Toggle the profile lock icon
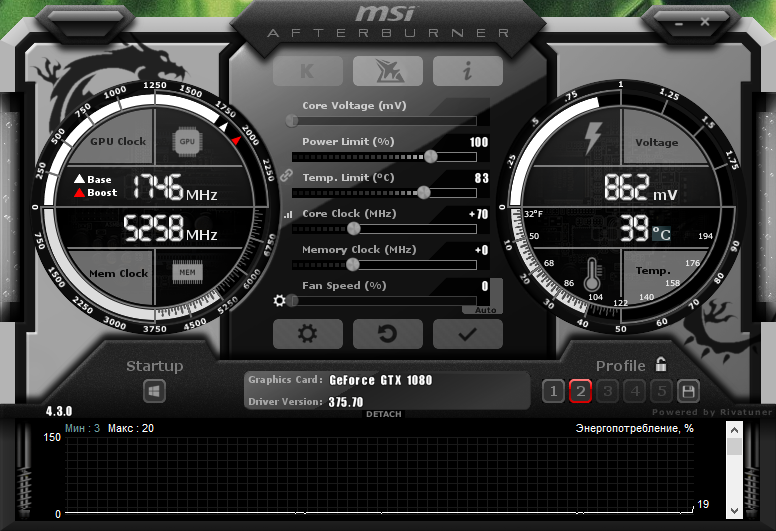 pyautogui.click(x=661, y=364)
